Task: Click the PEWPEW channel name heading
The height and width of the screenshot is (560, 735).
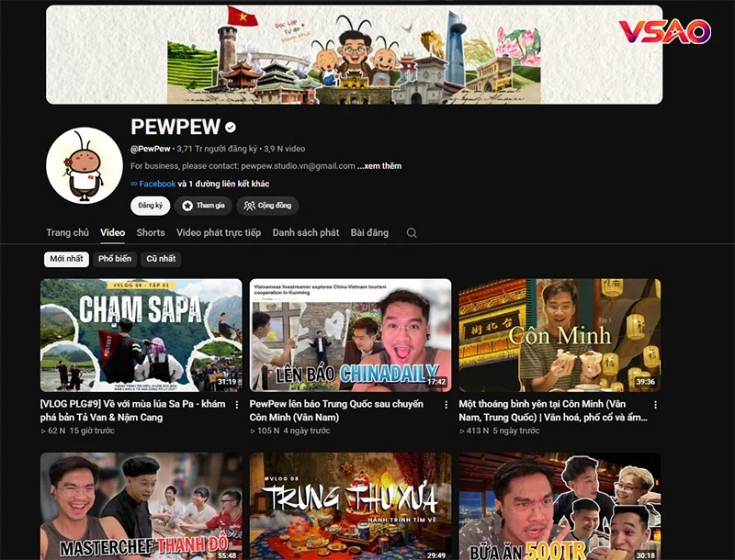Action: (x=175, y=127)
